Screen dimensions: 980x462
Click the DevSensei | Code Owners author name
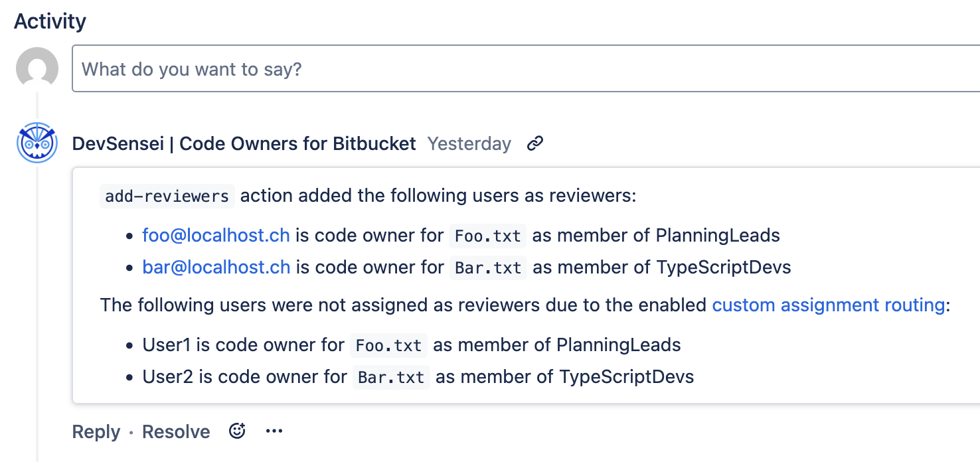point(244,143)
